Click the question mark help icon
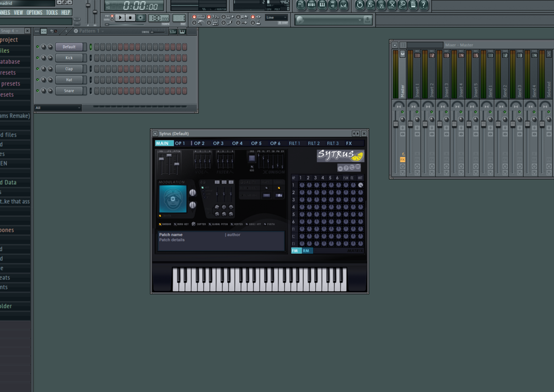 pyautogui.click(x=423, y=5)
